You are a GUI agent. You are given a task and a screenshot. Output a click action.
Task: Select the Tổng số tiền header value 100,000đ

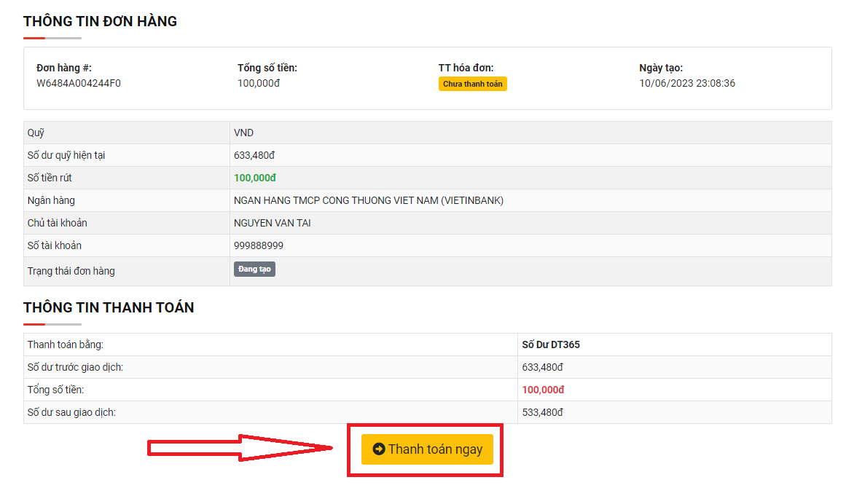pos(259,83)
